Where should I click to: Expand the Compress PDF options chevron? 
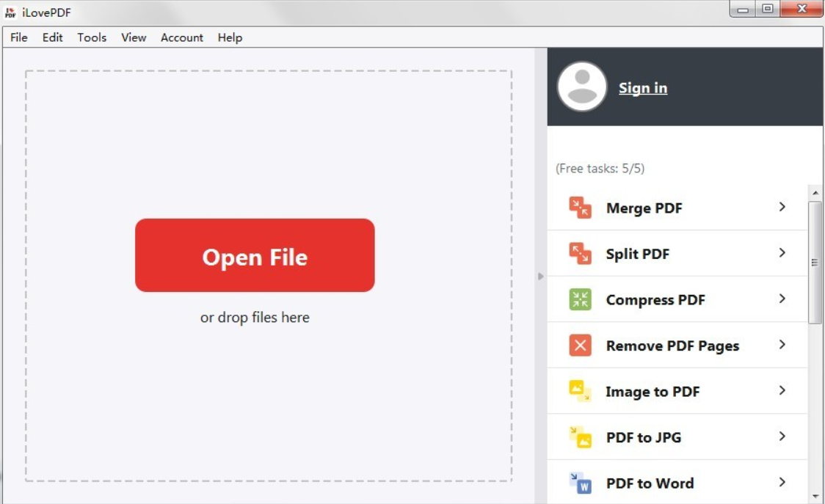[x=782, y=299]
